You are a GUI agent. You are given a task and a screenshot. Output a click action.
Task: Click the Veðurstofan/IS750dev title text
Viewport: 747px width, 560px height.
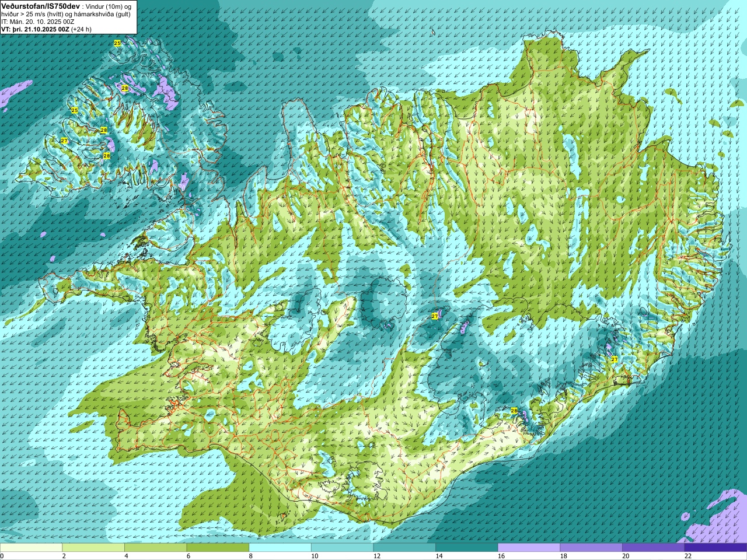point(40,5)
